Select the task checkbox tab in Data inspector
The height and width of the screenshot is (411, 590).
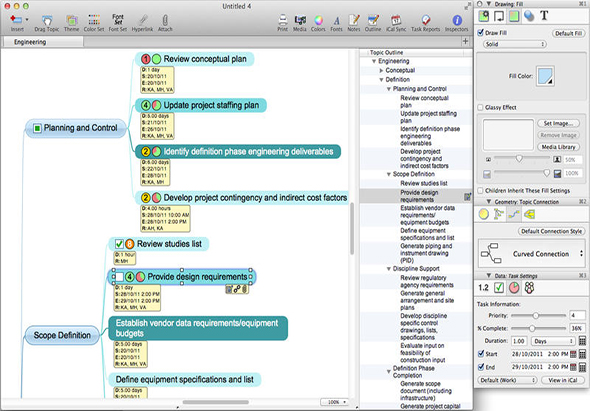click(499, 288)
